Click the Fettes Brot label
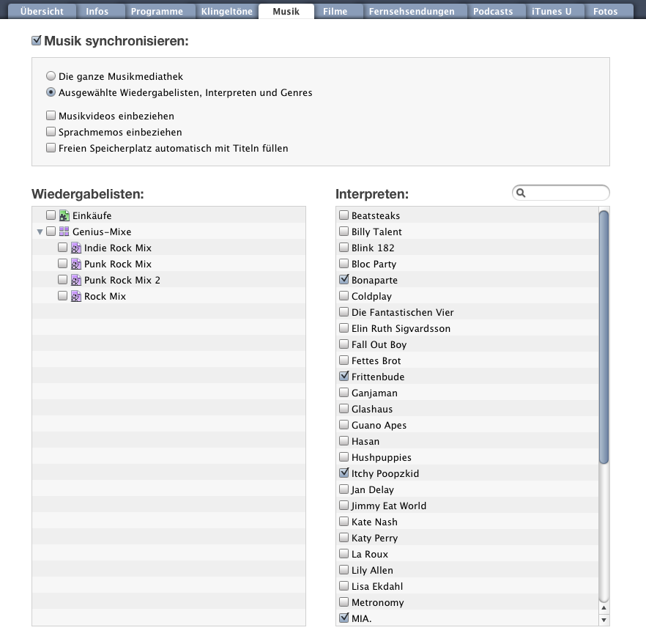The height and width of the screenshot is (644, 646). [376, 361]
